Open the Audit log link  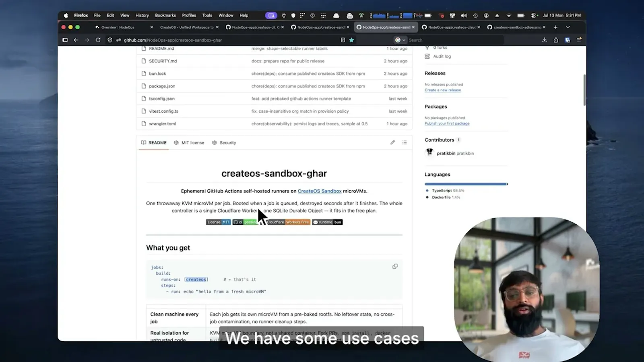[442, 56]
